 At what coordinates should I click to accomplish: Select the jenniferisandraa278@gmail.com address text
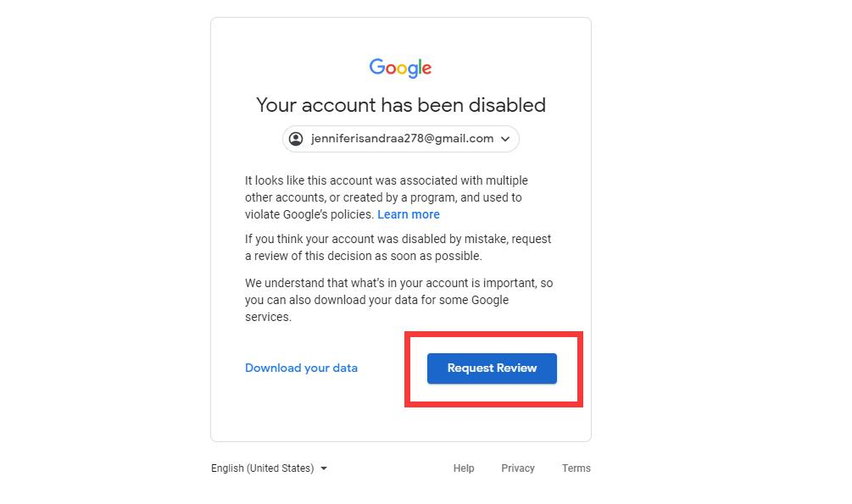(x=402, y=139)
